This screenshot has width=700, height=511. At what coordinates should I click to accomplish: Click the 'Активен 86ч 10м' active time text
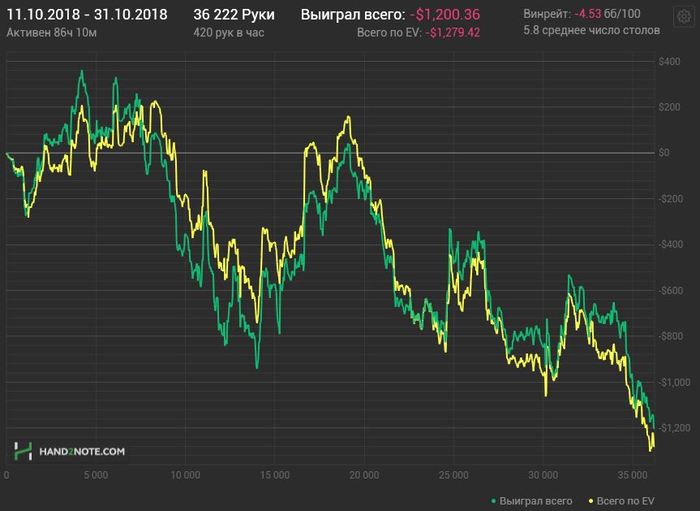tap(52, 33)
